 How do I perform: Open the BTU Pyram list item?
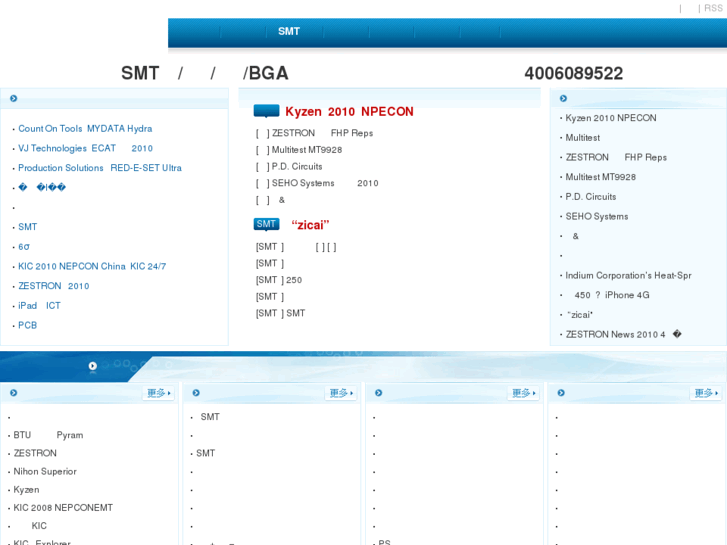pyautogui.click(x=48, y=435)
